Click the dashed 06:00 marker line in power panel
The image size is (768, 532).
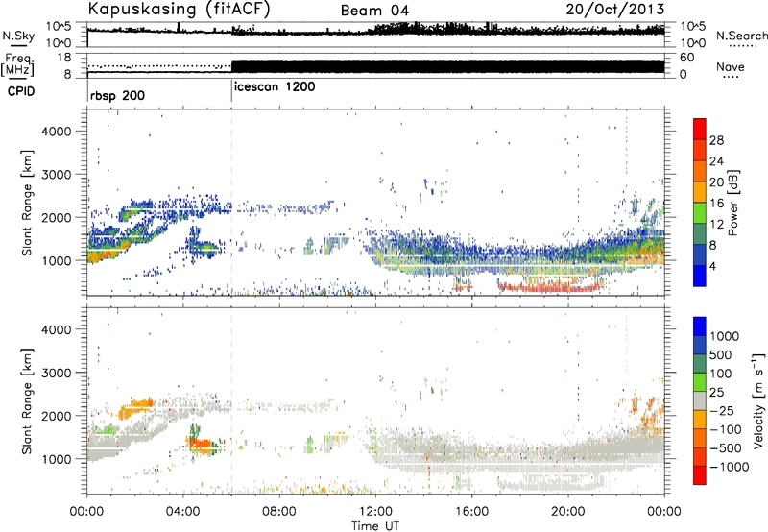(231, 202)
